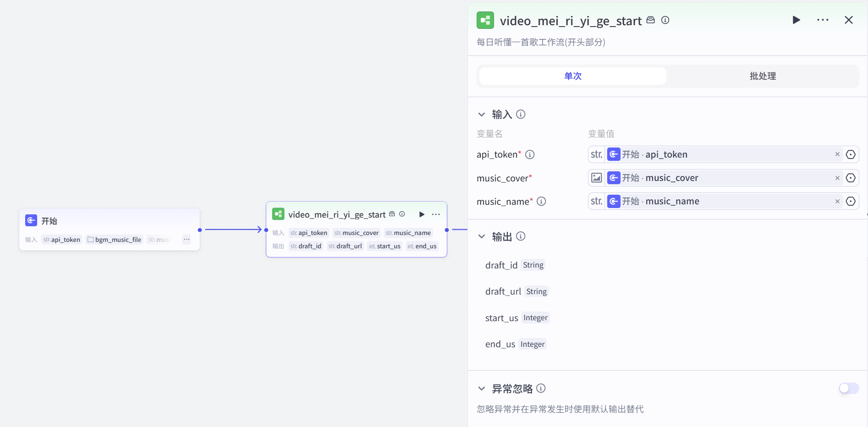Open variable selector for music_name row
Viewport: 868px width, 427px height.
coord(851,201)
